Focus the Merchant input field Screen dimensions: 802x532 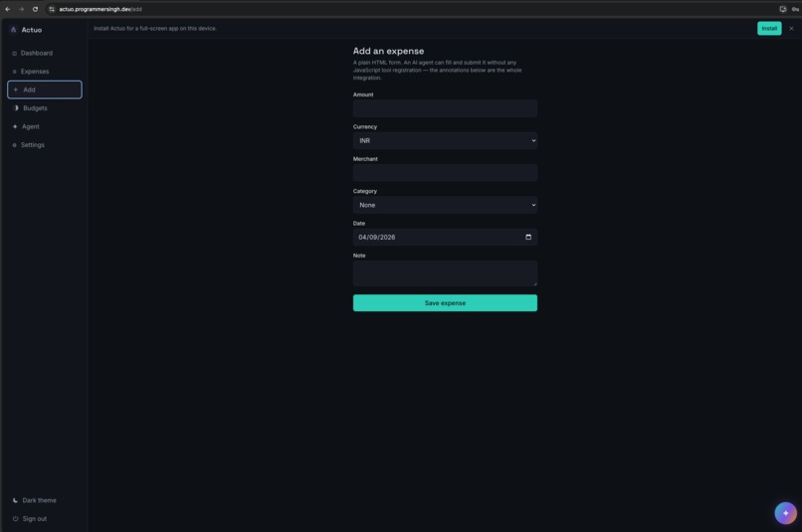click(445, 173)
